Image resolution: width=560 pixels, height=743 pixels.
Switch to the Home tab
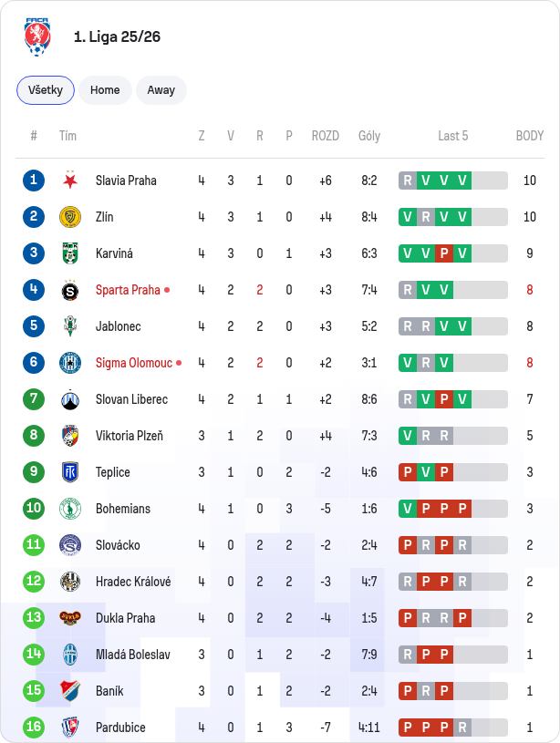105,90
